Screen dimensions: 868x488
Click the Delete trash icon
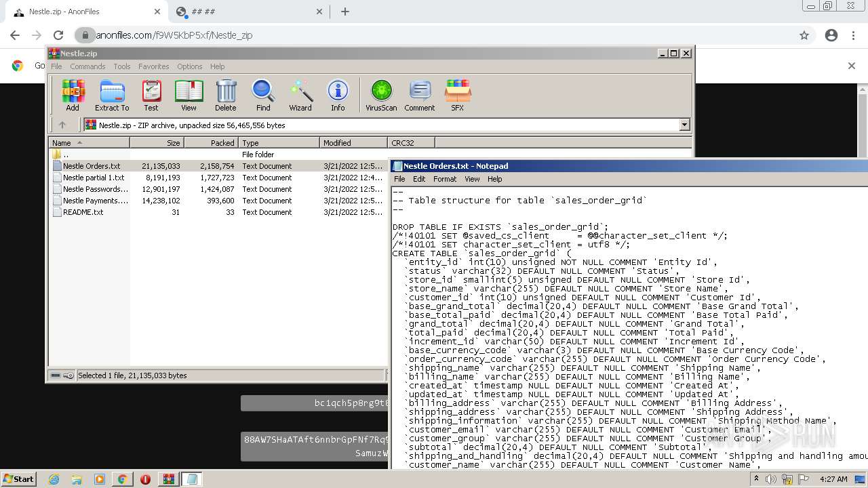tap(226, 96)
